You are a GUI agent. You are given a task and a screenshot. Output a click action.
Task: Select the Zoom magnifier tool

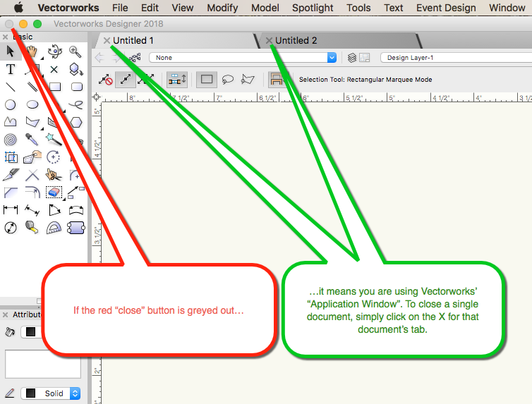coord(75,52)
